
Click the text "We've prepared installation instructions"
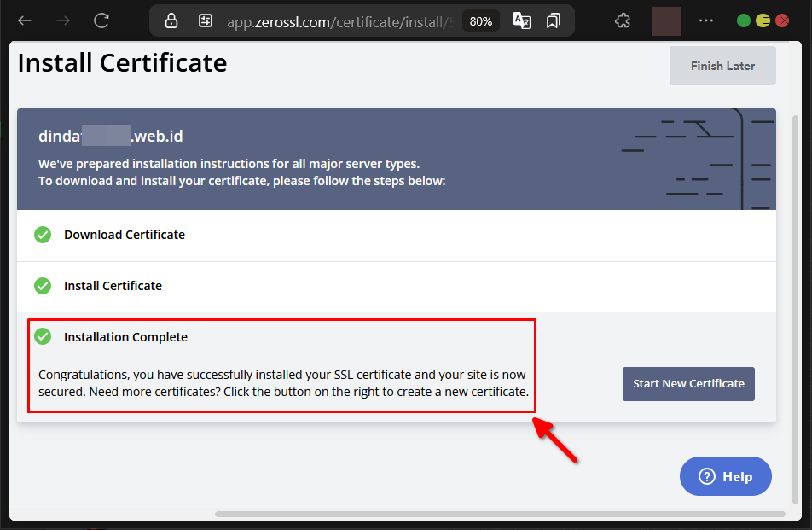click(229, 164)
